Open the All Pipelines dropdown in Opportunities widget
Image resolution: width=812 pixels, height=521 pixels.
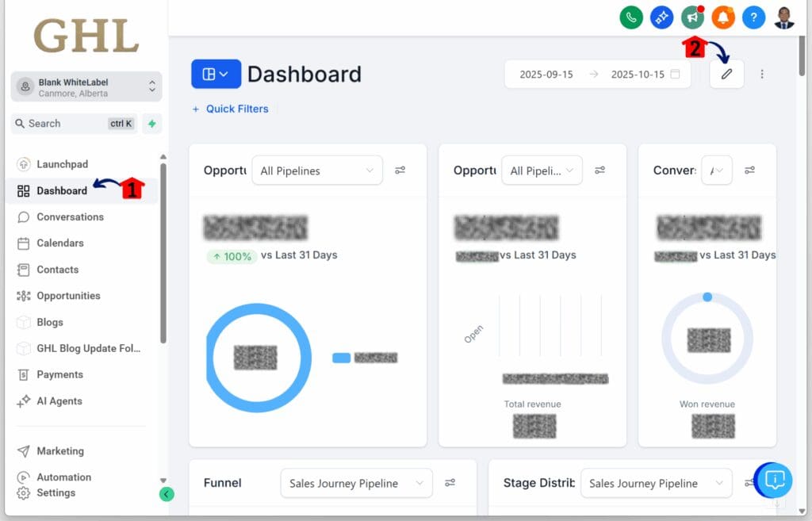pyautogui.click(x=316, y=170)
